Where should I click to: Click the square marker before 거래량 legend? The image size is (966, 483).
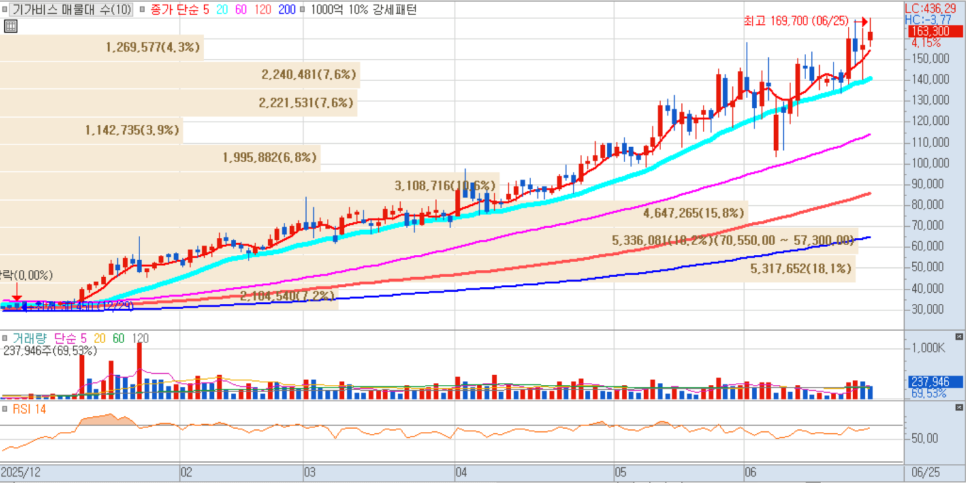click(x=5, y=338)
